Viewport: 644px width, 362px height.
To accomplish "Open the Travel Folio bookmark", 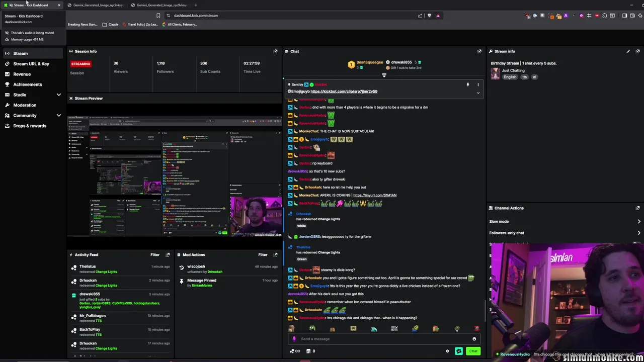I will (x=139, y=25).
